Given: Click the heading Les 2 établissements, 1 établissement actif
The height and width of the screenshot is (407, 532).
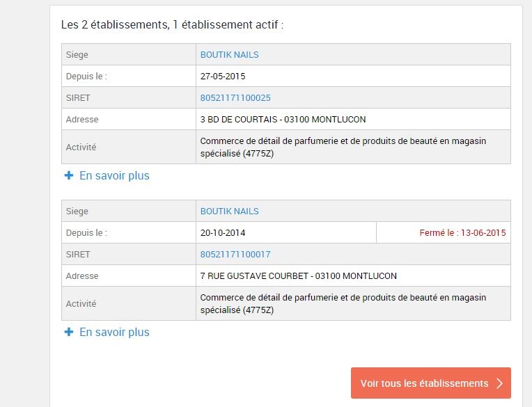Looking at the screenshot, I should pyautogui.click(x=172, y=25).
